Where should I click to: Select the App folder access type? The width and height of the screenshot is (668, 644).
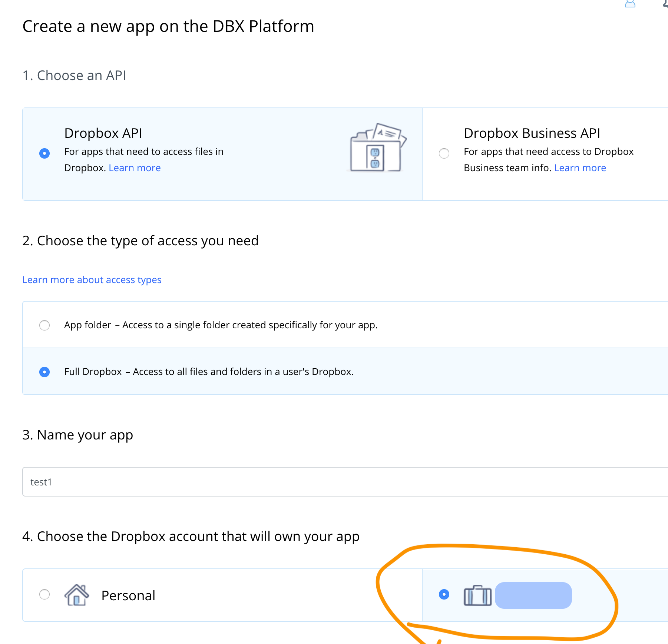point(44,325)
